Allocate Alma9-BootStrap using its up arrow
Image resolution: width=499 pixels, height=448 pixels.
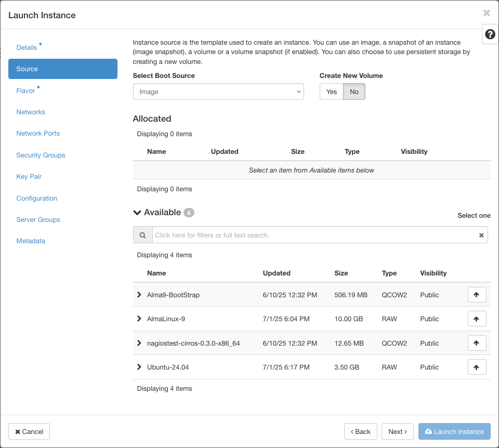coord(477,295)
